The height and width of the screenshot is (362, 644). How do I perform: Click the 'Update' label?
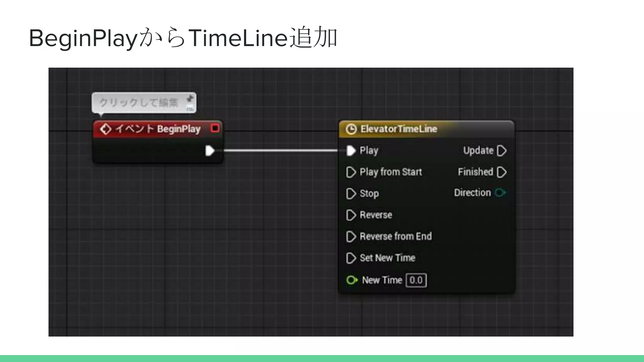pos(478,151)
